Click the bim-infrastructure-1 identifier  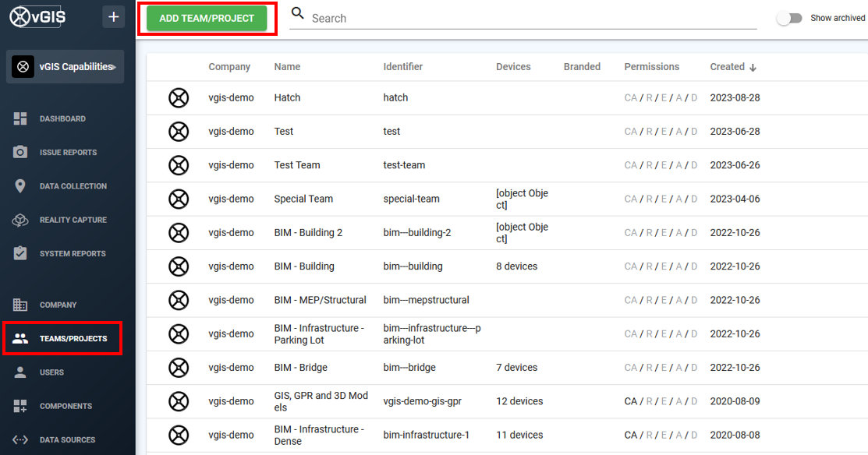(427, 435)
